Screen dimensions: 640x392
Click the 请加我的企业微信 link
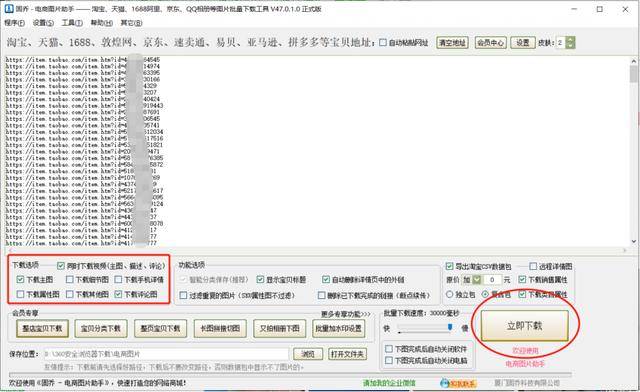[x=389, y=383]
